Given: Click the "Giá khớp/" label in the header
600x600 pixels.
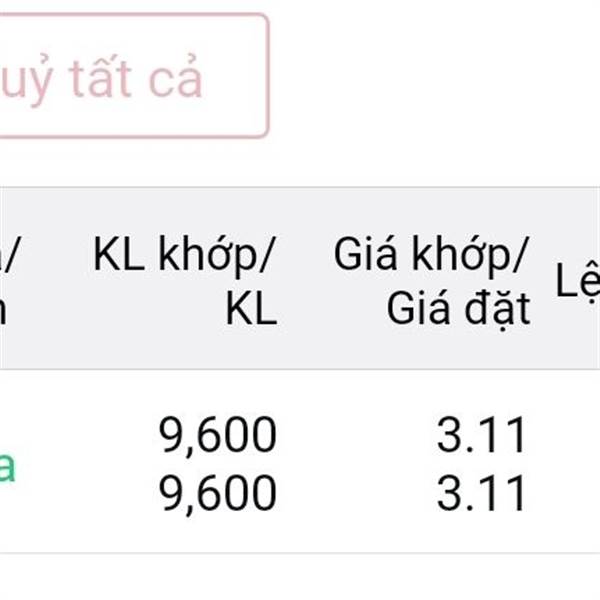Looking at the screenshot, I should tap(431, 254).
